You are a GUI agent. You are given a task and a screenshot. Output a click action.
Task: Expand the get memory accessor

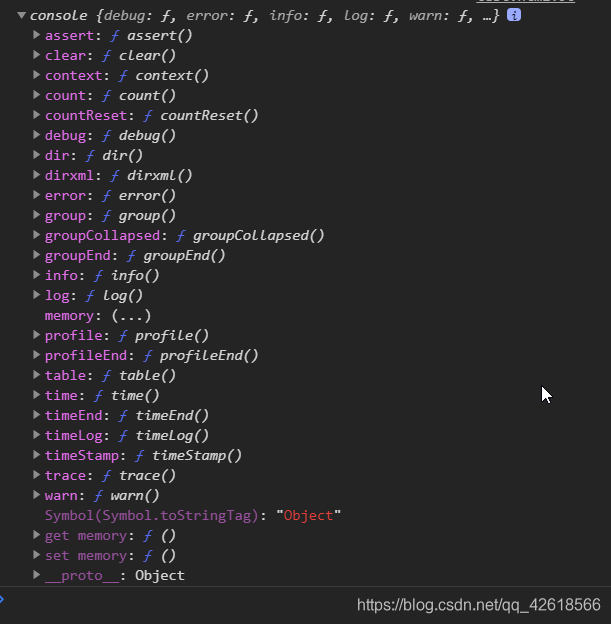pyautogui.click(x=36, y=535)
